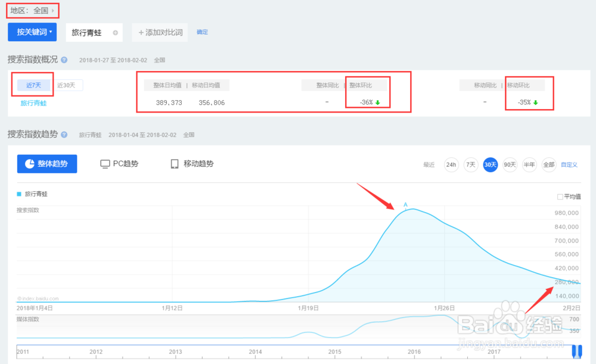
Task: Click the 确定 confirm link
Action: pyautogui.click(x=202, y=32)
